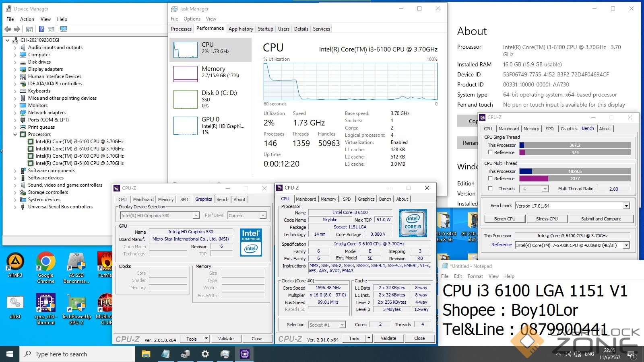
Task: Click the Windows taskbar search box
Action: tap(77, 354)
